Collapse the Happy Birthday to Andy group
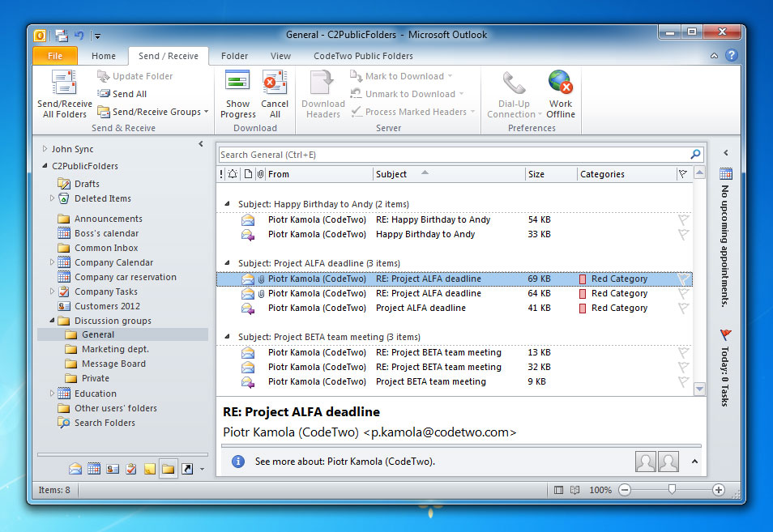Image resolution: width=773 pixels, height=532 pixels. click(227, 203)
